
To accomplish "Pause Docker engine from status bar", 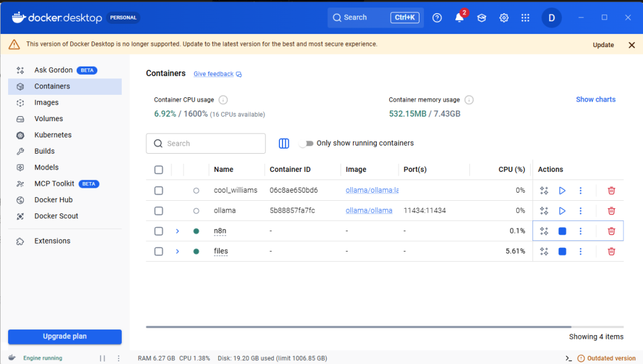I will click(x=102, y=358).
